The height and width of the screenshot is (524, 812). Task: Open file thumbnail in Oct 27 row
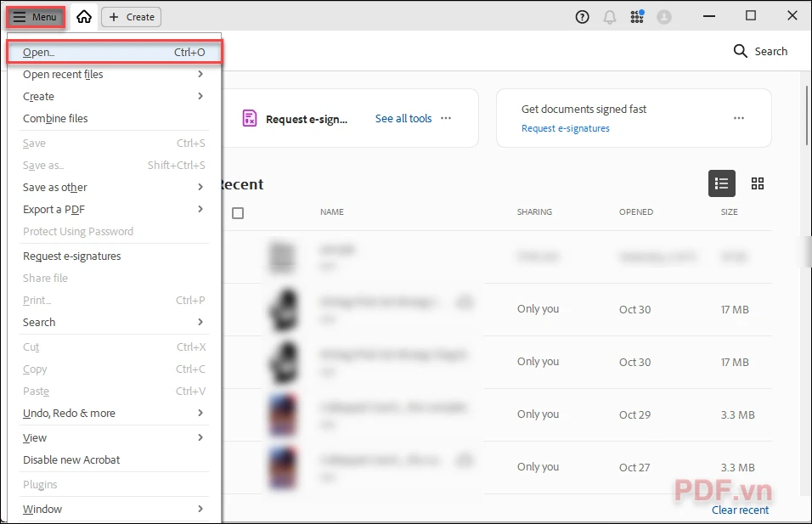(x=284, y=468)
